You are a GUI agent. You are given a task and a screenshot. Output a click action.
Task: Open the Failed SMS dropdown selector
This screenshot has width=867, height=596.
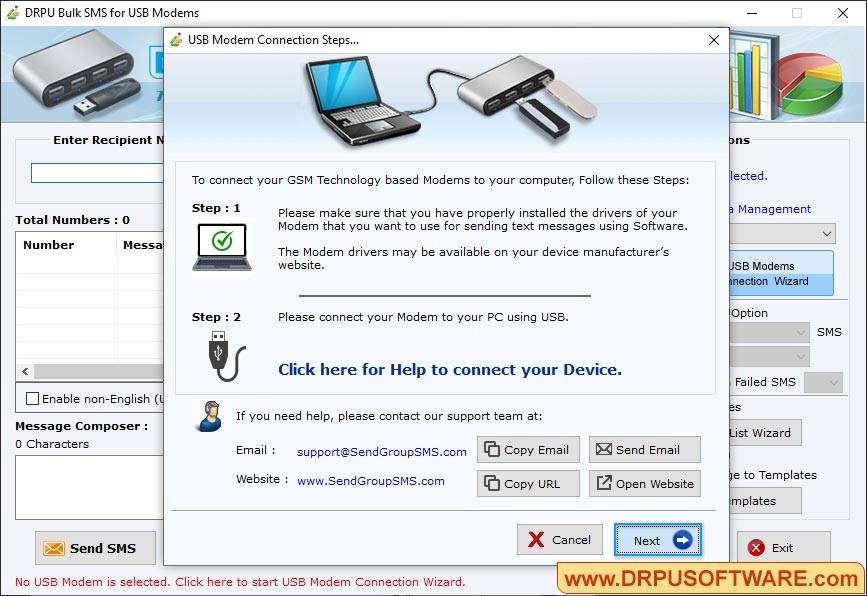click(x=823, y=382)
